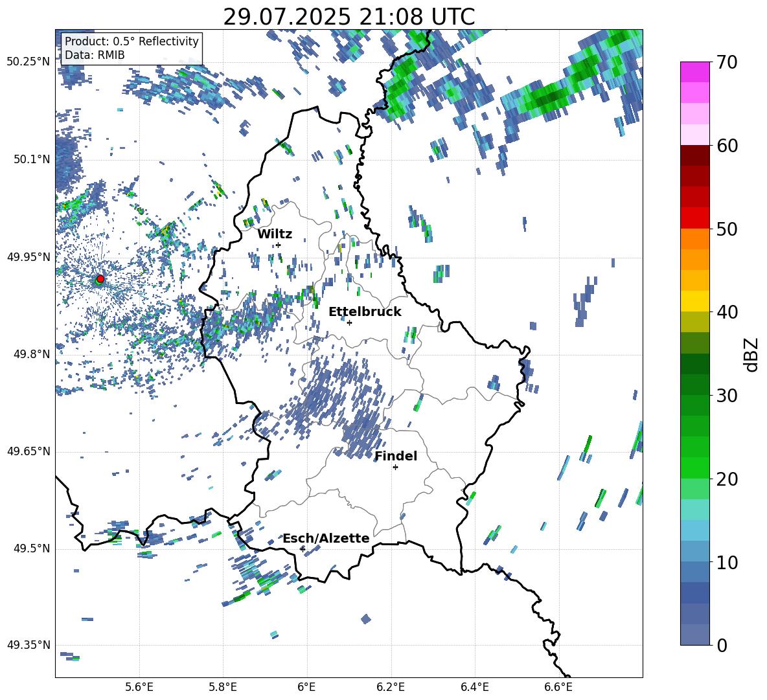Click the longitude label 6.6°E
The width and height of the screenshot is (767, 700).
pos(558,687)
